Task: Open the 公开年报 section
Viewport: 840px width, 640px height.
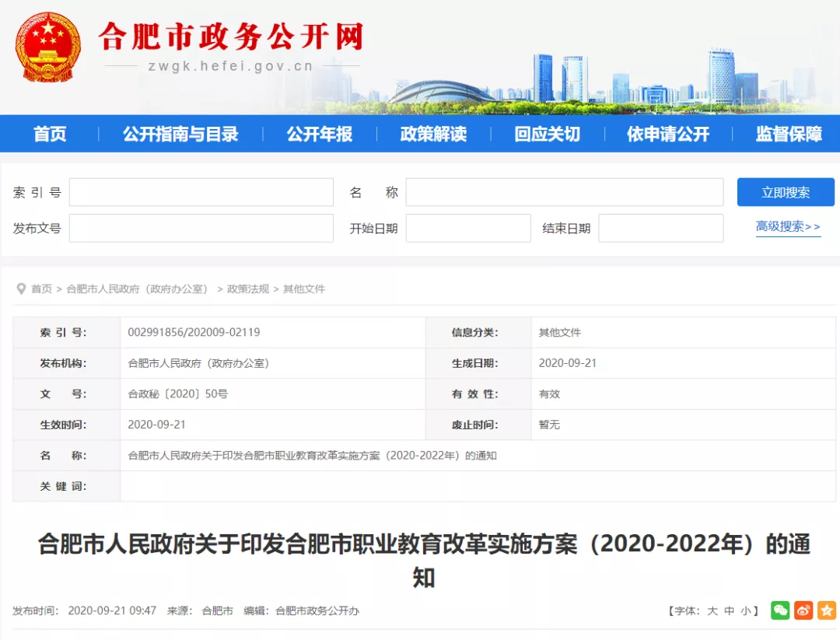Action: [320, 134]
